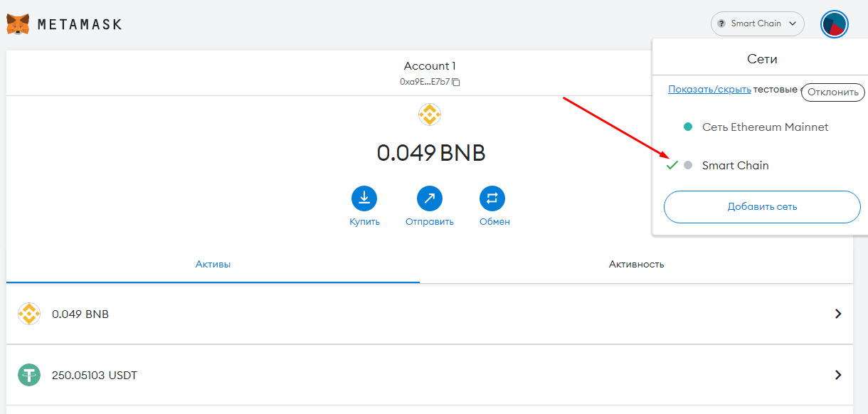The image size is (868, 414).
Task: Click the Отправить label
Action: coord(429,222)
